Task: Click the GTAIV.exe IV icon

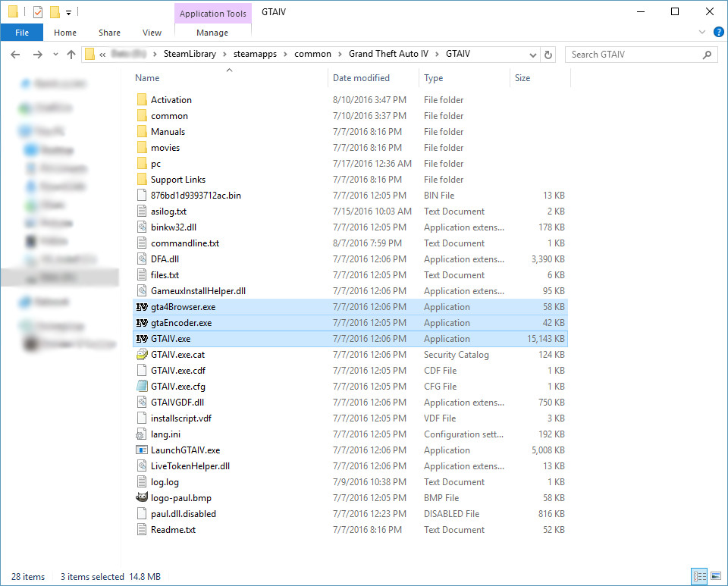Action: click(x=142, y=339)
